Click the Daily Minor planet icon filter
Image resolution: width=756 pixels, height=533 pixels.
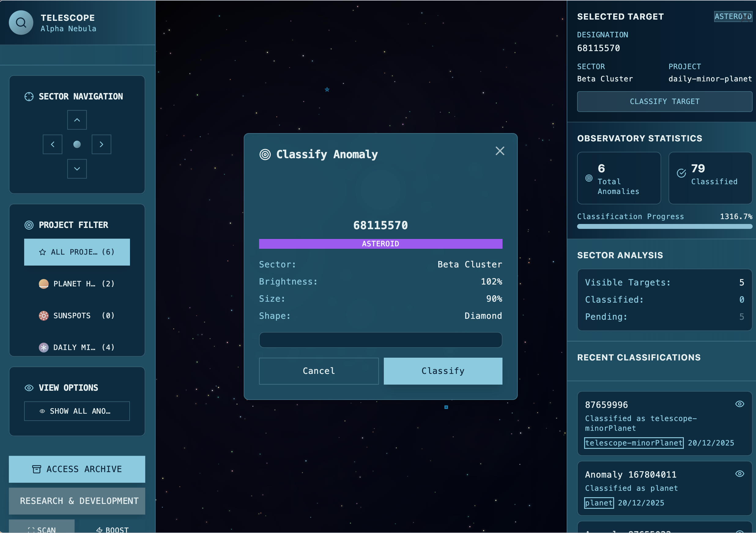[44, 347]
